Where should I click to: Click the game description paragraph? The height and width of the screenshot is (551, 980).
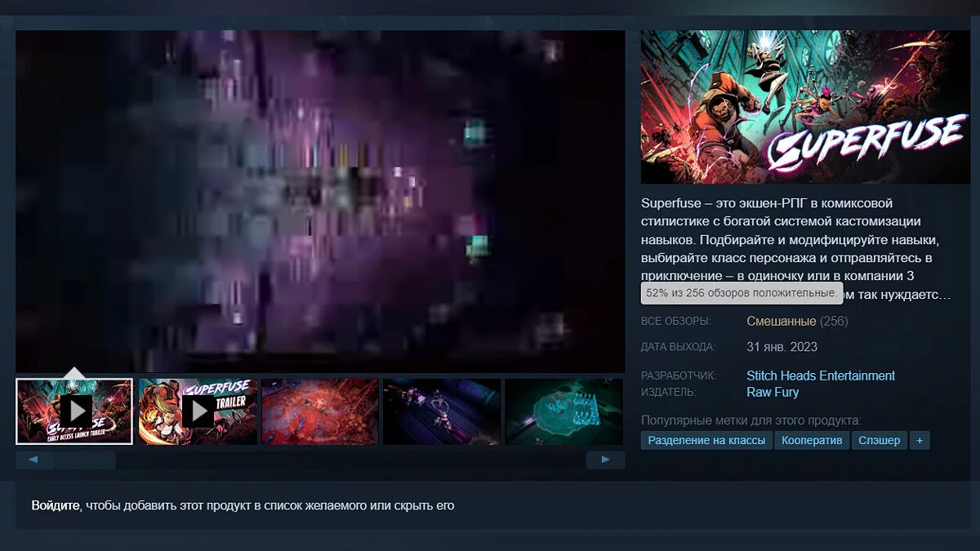click(796, 248)
